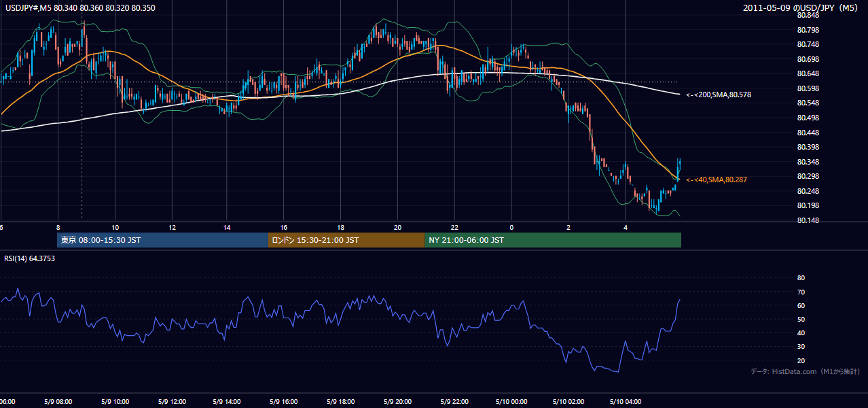Click RSI axis level 40
Screen dimensions: 868x408
tap(801, 333)
